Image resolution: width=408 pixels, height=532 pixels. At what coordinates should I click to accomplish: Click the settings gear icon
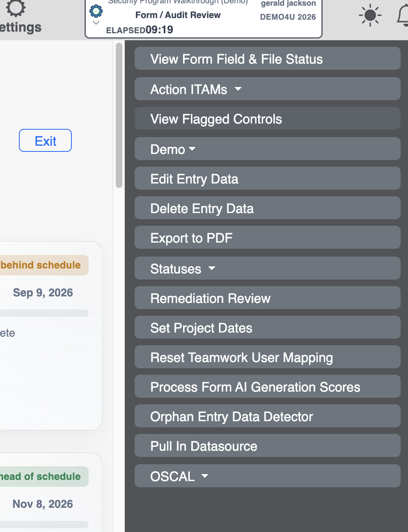pos(16,7)
